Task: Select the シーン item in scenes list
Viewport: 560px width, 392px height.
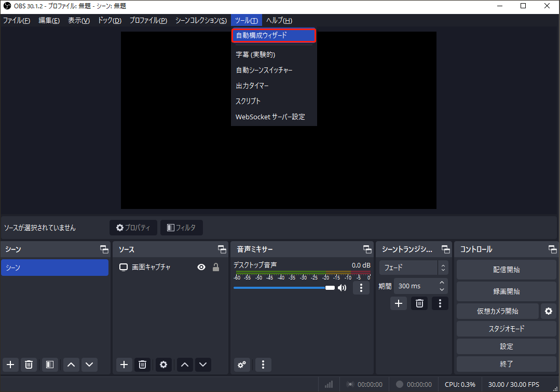Action: pos(54,268)
